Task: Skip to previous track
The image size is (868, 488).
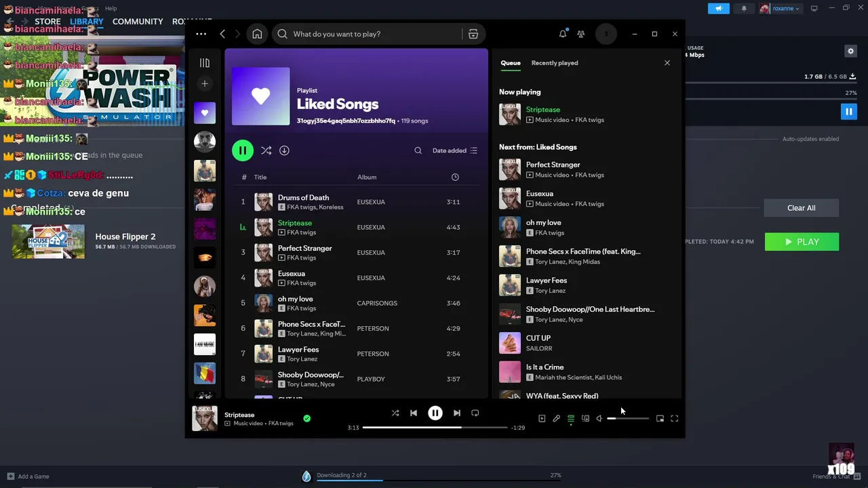Action: tap(414, 413)
